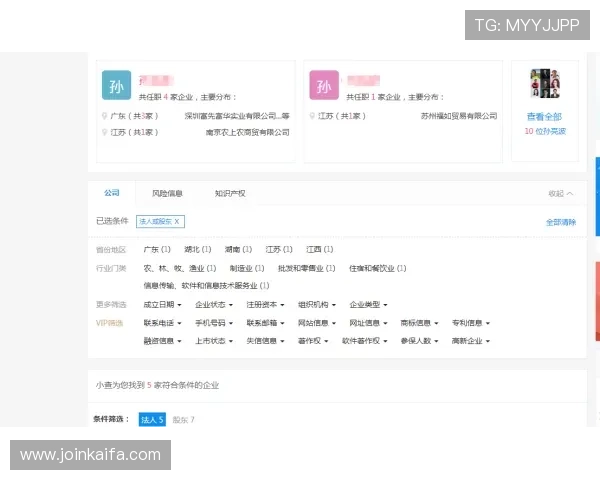Screen dimensions: 600x480
Task: Open the 联系邮箱 VIP dropdown
Action: click(x=265, y=323)
